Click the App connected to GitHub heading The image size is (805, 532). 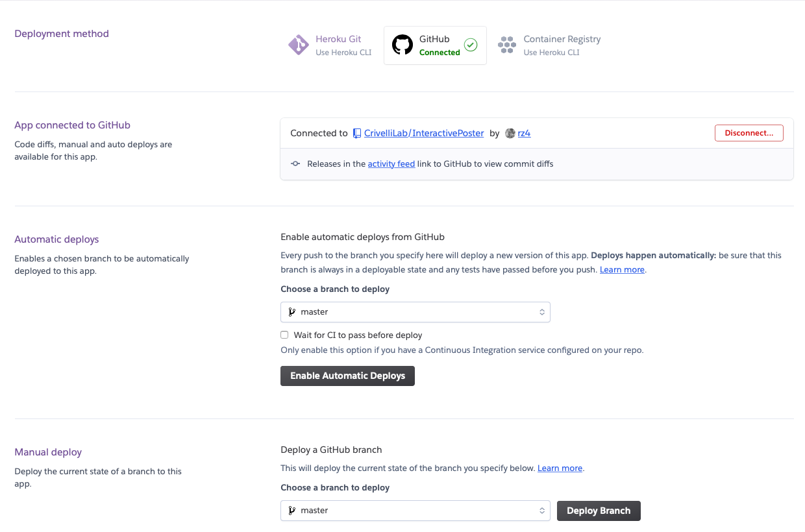(x=73, y=125)
